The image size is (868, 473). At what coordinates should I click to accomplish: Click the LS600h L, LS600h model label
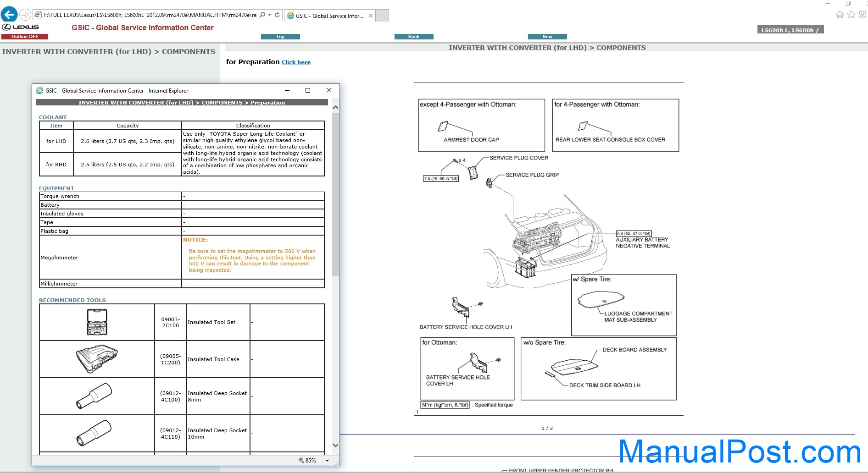pos(790,30)
